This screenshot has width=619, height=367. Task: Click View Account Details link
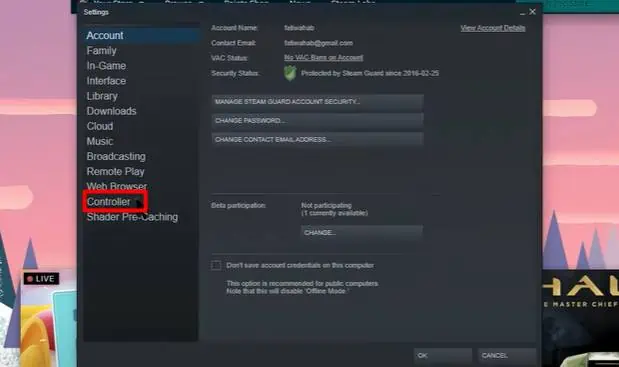493,28
